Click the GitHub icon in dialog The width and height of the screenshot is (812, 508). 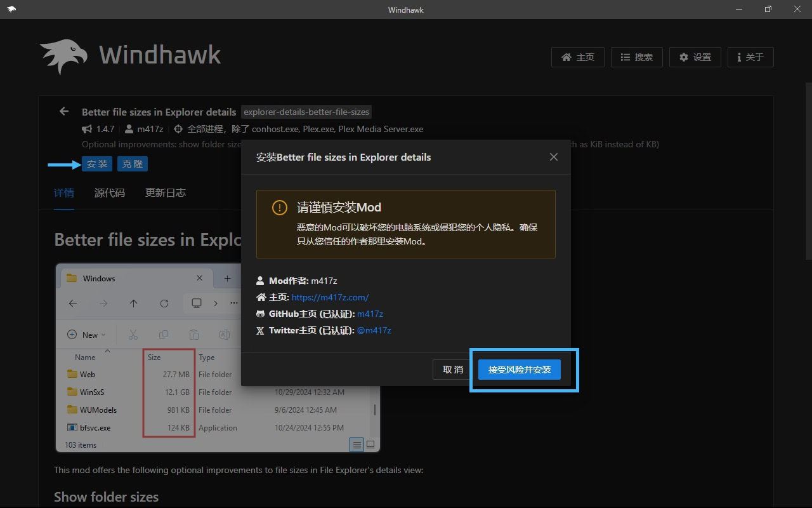[260, 314]
